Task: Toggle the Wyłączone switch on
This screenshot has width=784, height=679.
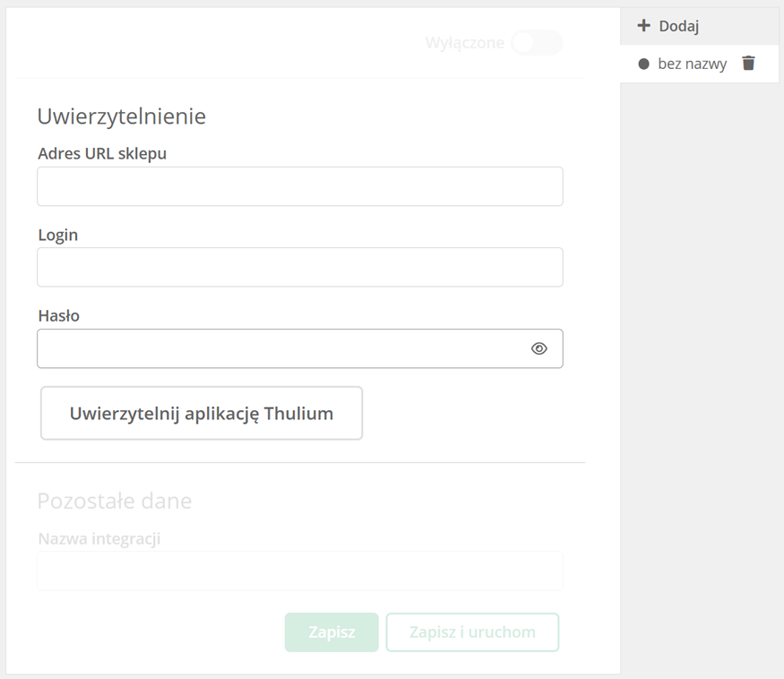Action: (537, 42)
